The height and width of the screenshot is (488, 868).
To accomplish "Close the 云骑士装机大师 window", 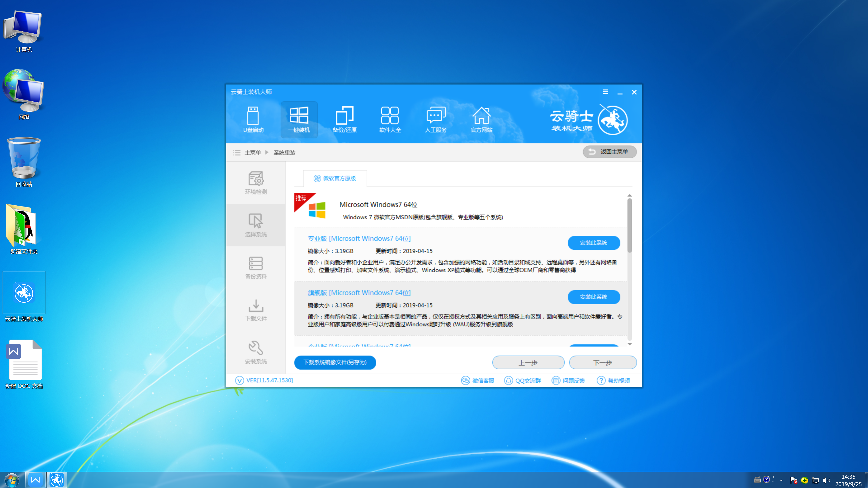I will tap(634, 92).
